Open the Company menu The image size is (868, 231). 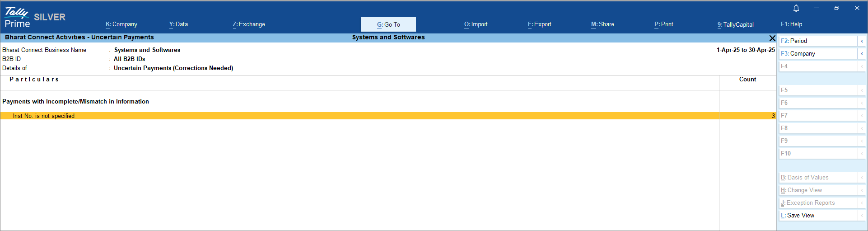point(121,24)
